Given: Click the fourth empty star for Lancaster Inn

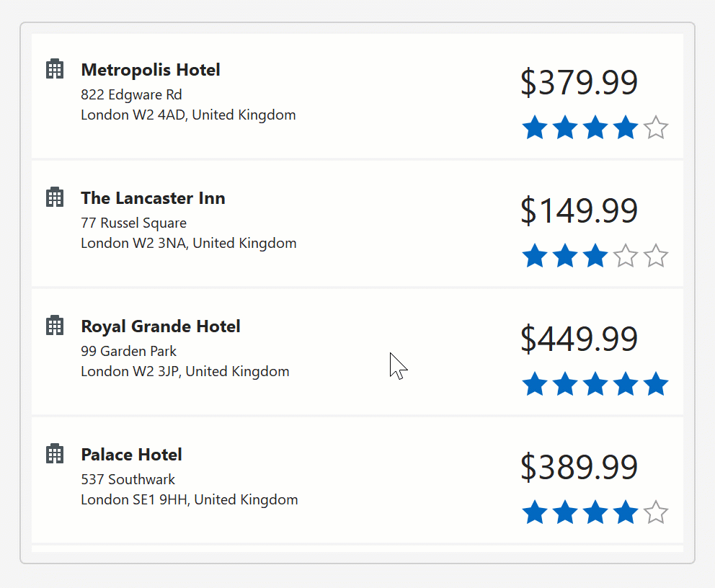Looking at the screenshot, I should (625, 256).
